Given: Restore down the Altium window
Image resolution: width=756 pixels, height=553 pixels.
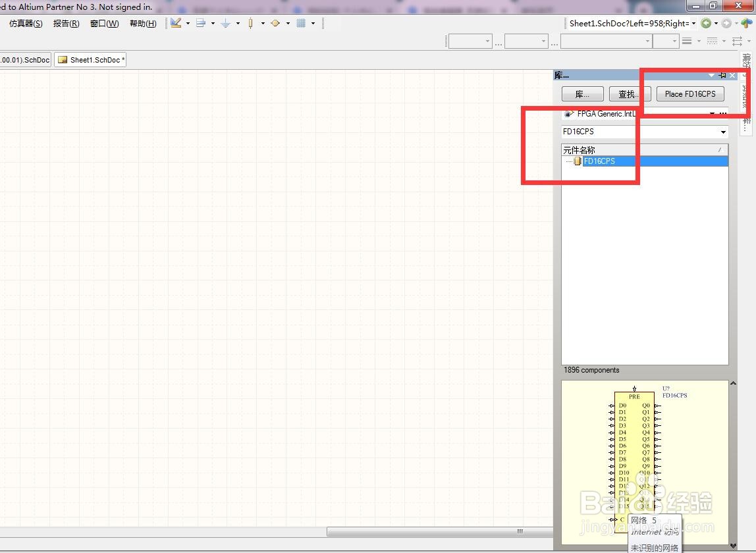Looking at the screenshot, I should tap(713, 6).
